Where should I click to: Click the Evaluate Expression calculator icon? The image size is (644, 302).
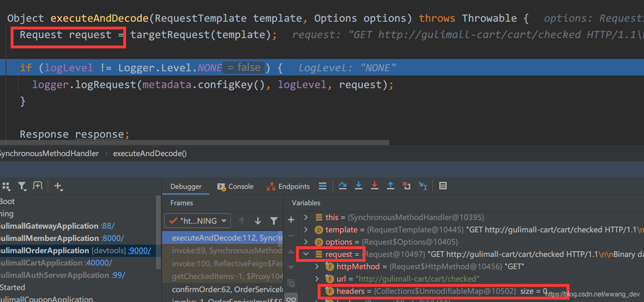(443, 186)
